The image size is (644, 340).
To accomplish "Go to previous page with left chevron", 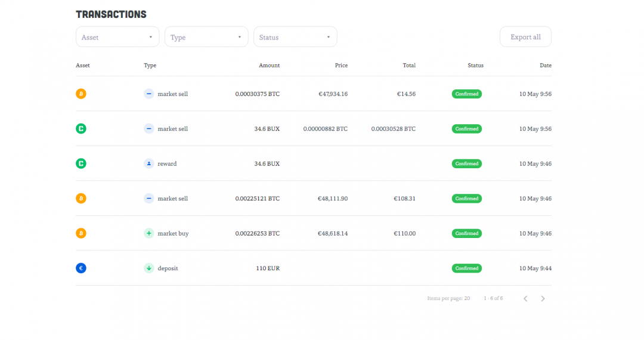I will [x=525, y=298].
